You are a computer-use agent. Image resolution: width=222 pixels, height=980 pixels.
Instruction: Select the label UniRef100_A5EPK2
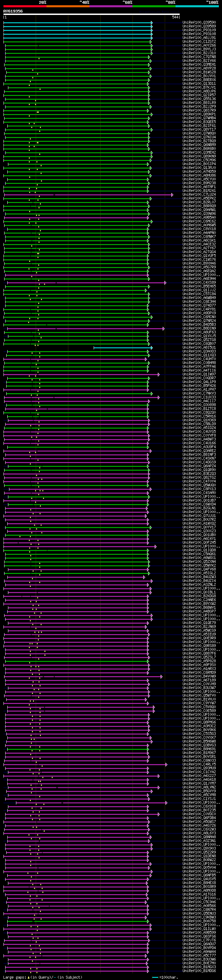(199, 198)
